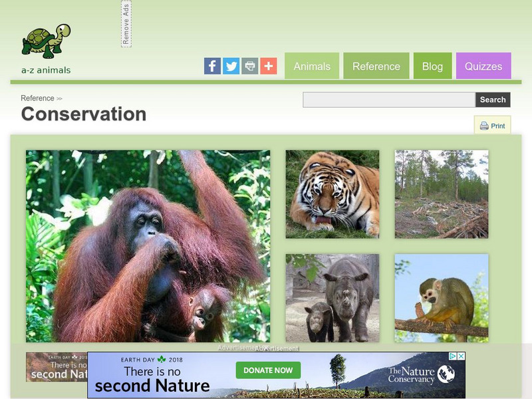Click the printer icon beside Print
Viewport: 532px width, 399px height.
[484, 126]
